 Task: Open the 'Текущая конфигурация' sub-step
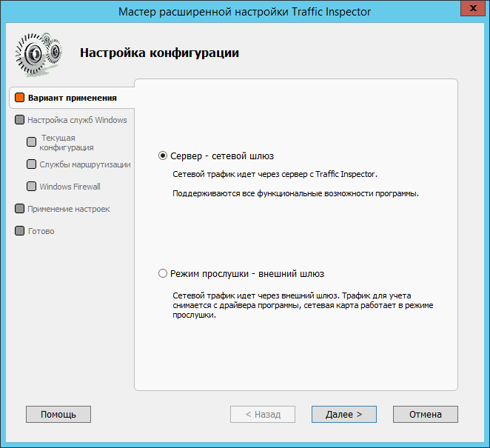point(67,143)
